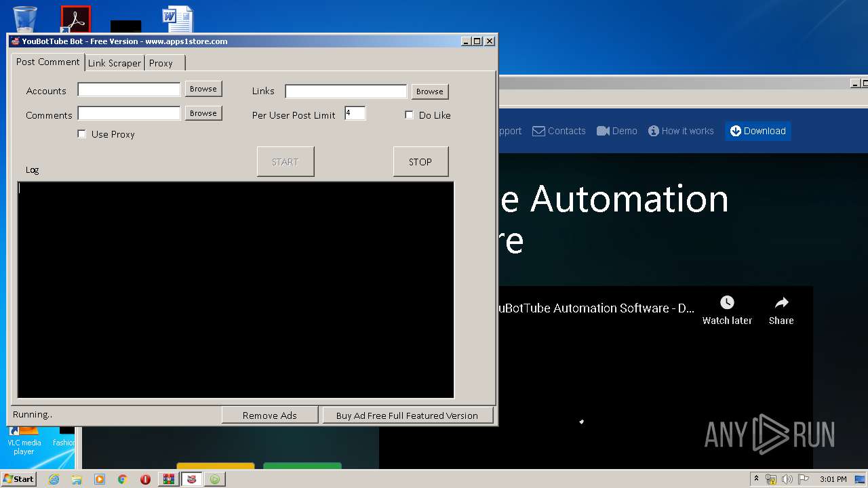Select green play icon taskbar button

pyautogui.click(x=215, y=479)
